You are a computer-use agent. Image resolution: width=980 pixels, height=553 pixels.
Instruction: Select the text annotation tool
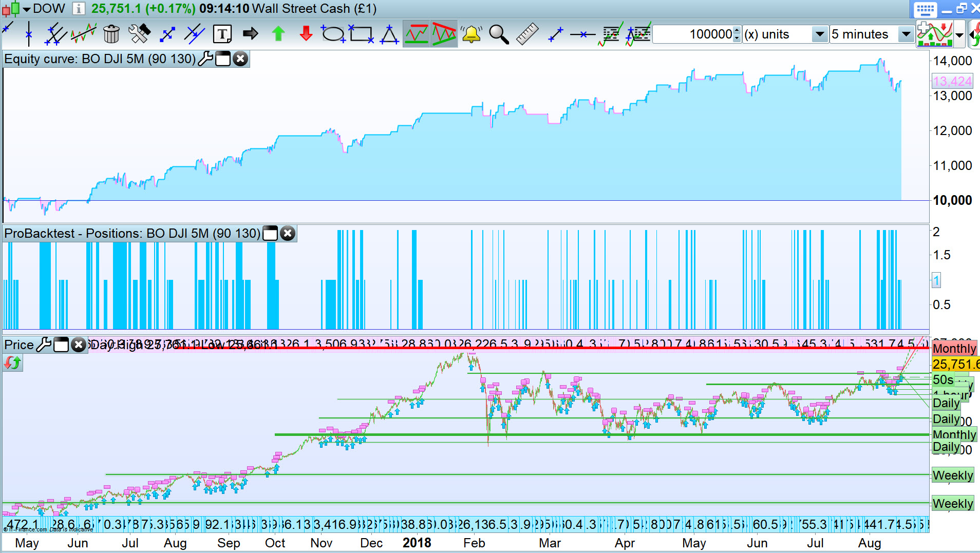[x=222, y=34]
